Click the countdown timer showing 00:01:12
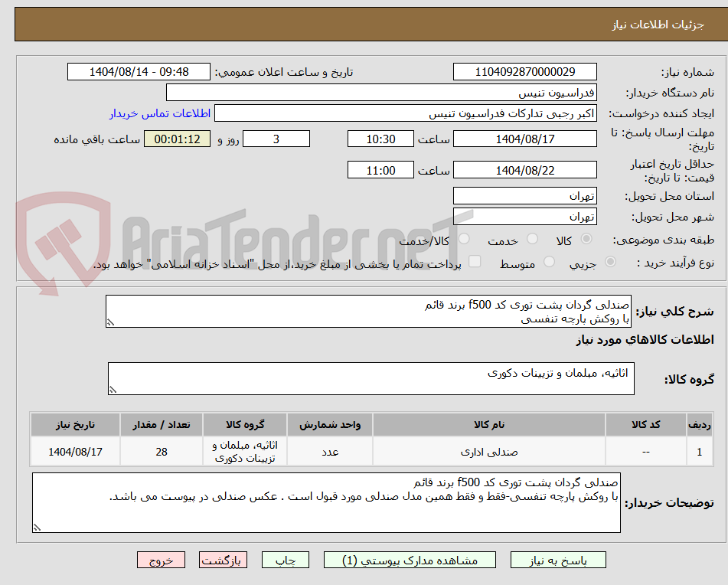Screen dimensions: 728x585 (177, 139)
